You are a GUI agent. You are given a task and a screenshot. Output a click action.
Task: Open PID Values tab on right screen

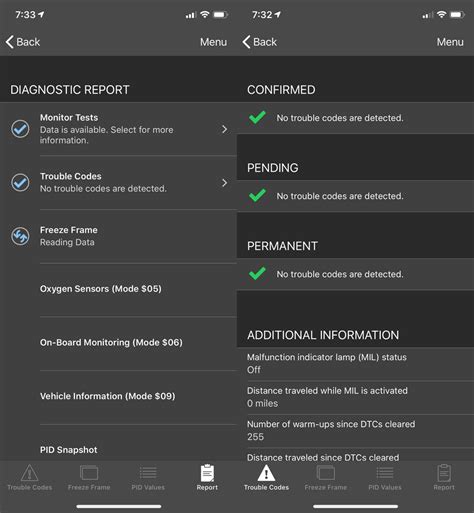pos(385,477)
